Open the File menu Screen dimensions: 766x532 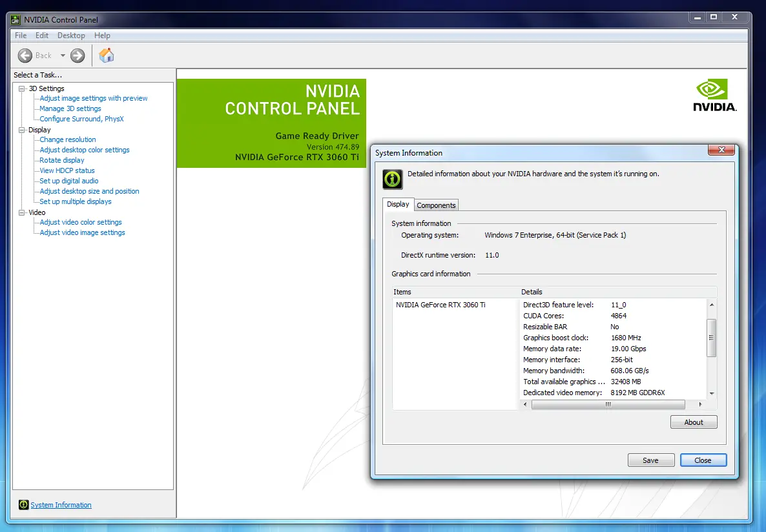coord(21,35)
